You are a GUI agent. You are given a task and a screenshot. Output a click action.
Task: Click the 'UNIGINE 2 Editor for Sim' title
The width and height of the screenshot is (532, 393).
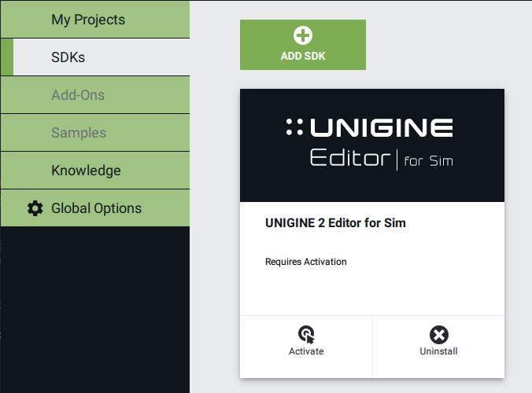click(x=335, y=223)
